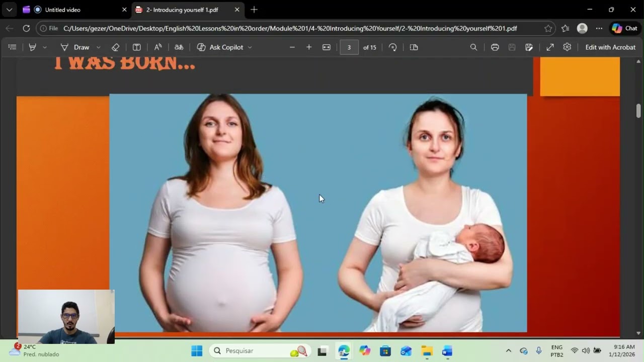
Task: Refresh the page
Action: coord(27,29)
